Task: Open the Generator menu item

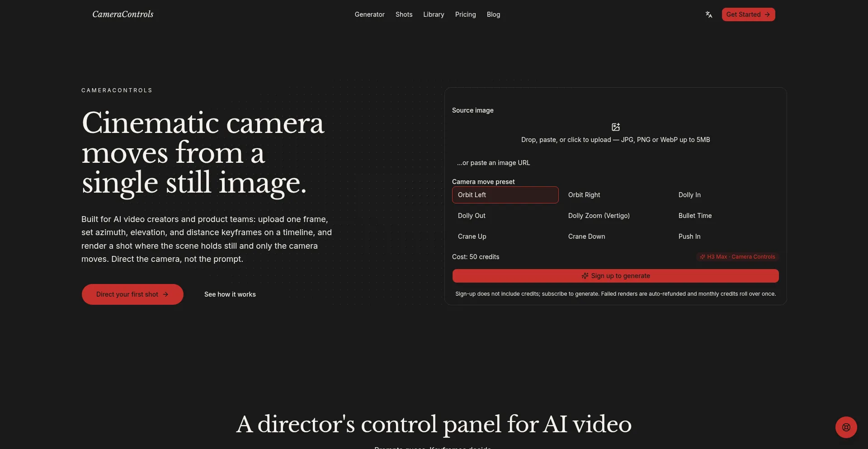Action: [369, 14]
